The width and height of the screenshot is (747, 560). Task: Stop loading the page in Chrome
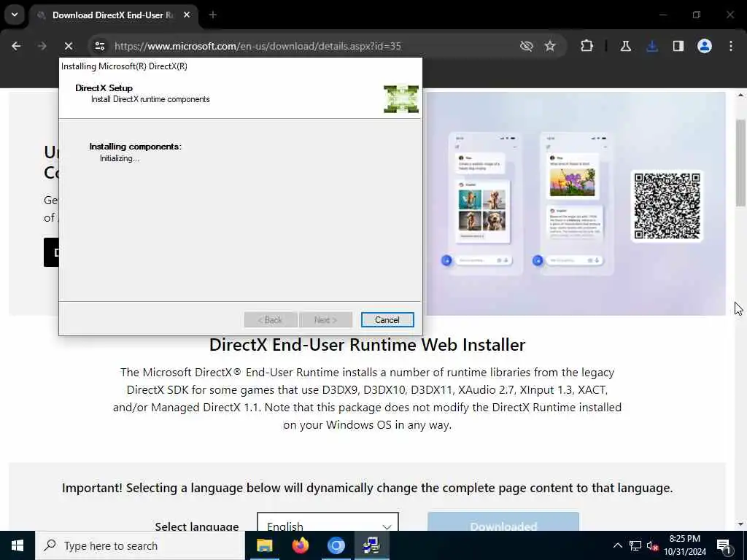(68, 46)
